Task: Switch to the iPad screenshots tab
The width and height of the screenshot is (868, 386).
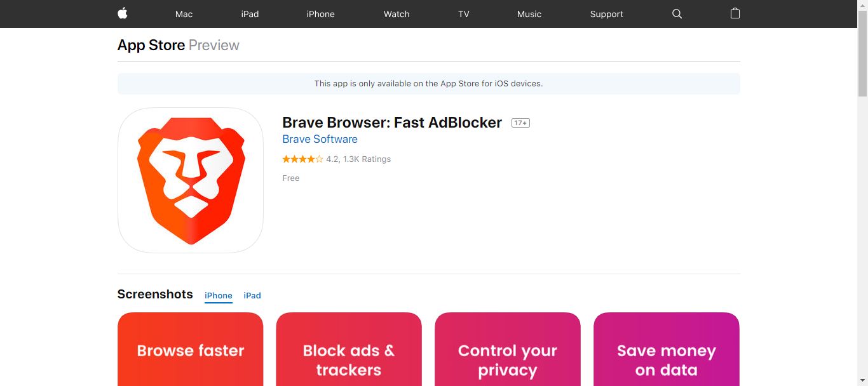Action: click(x=252, y=296)
